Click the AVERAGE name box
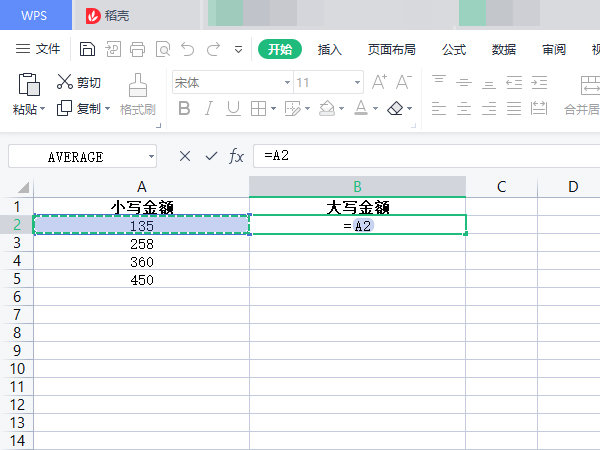 pos(82,156)
